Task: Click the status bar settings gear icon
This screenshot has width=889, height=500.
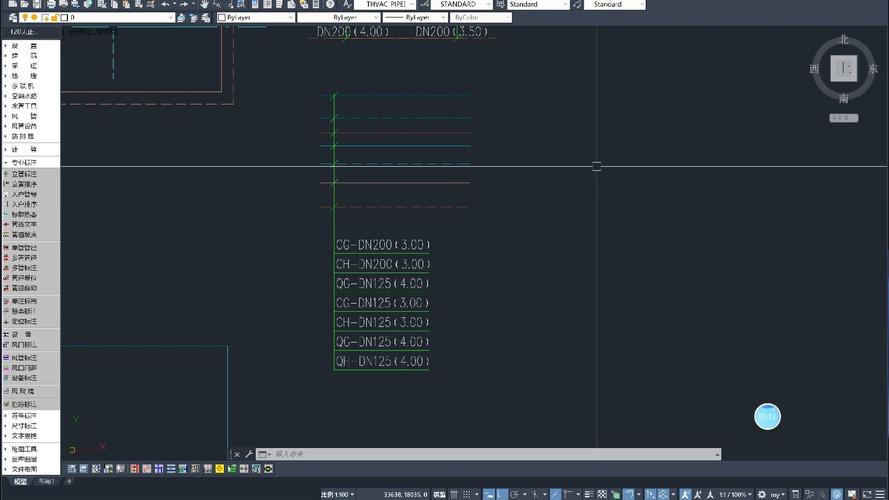Action: [x=762, y=494]
